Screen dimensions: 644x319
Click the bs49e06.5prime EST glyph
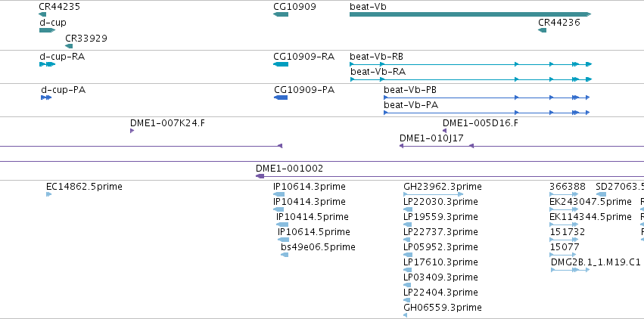point(285,255)
